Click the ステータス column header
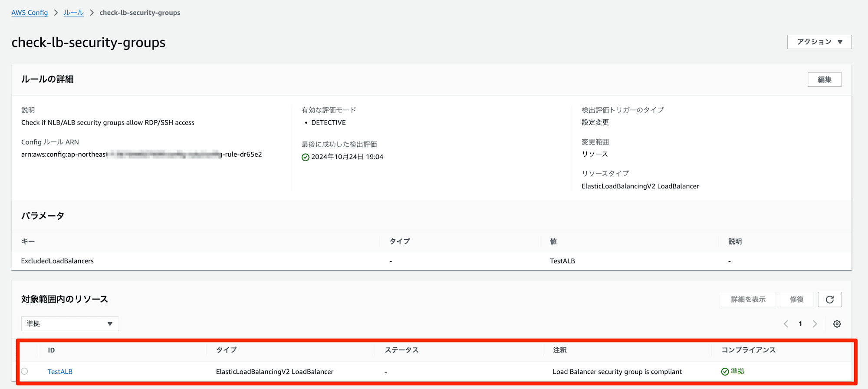Image resolution: width=868 pixels, height=389 pixels. click(402, 350)
